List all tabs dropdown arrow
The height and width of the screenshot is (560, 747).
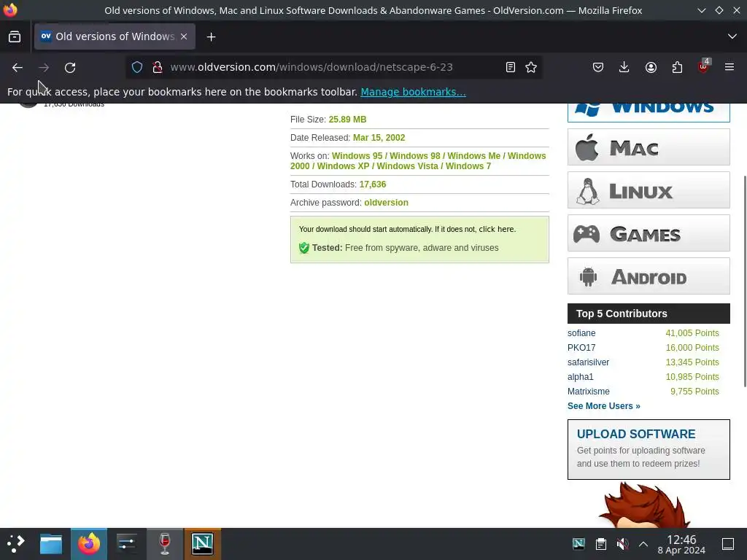click(732, 36)
